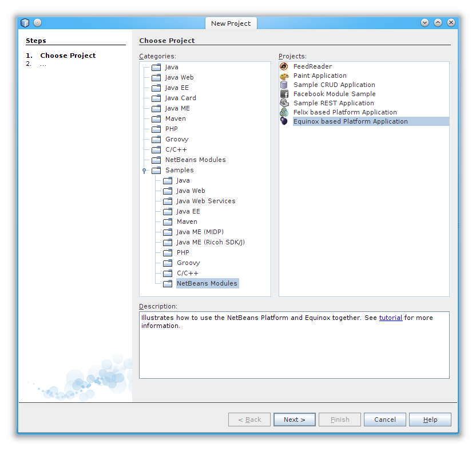Click the Next button

[x=295, y=420]
